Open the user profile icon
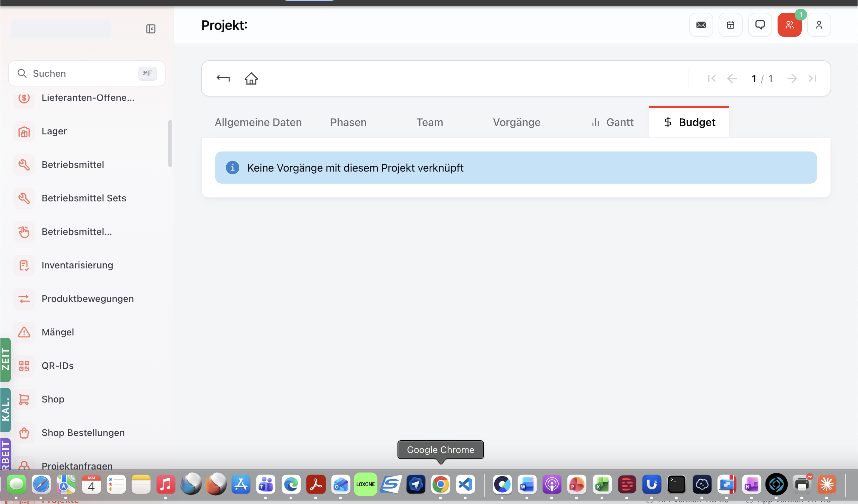This screenshot has width=858, height=504. (819, 25)
